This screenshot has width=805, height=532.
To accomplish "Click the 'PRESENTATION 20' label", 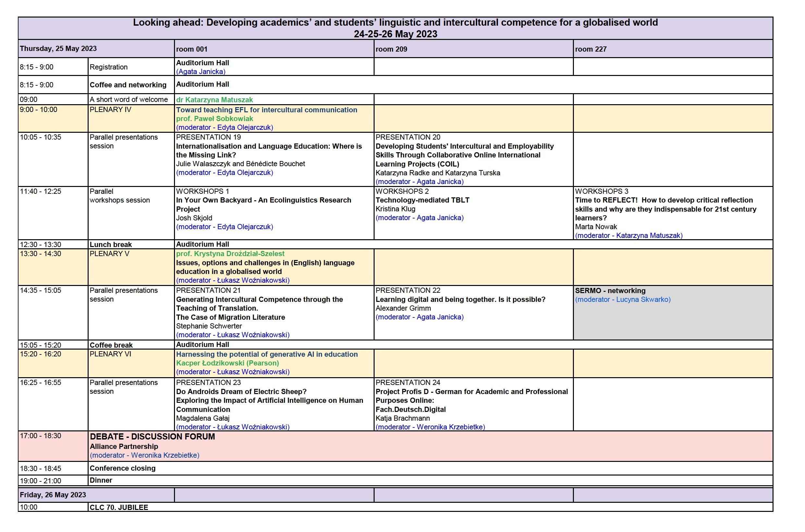I will pyautogui.click(x=408, y=137).
